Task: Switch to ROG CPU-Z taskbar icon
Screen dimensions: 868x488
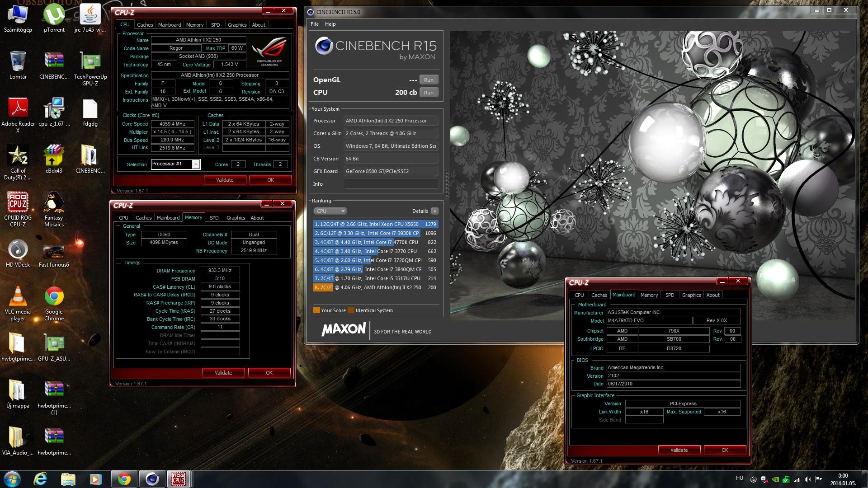Action: point(179,479)
